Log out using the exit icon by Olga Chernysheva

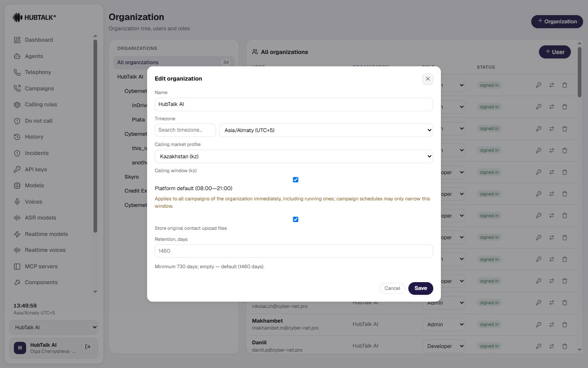[88, 347]
